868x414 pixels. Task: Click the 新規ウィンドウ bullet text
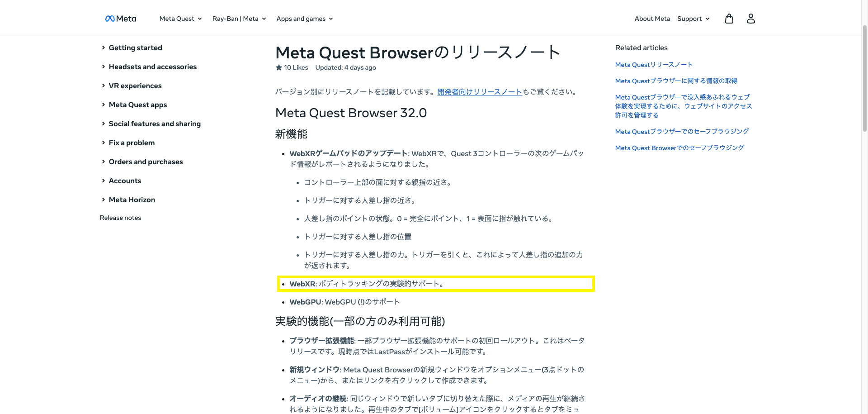click(437, 375)
